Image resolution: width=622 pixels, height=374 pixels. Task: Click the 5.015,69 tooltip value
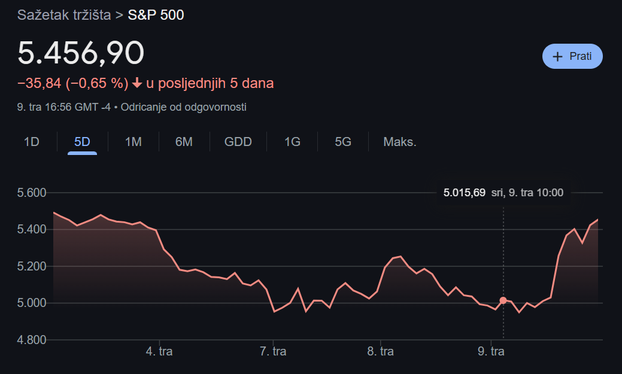[x=464, y=193]
